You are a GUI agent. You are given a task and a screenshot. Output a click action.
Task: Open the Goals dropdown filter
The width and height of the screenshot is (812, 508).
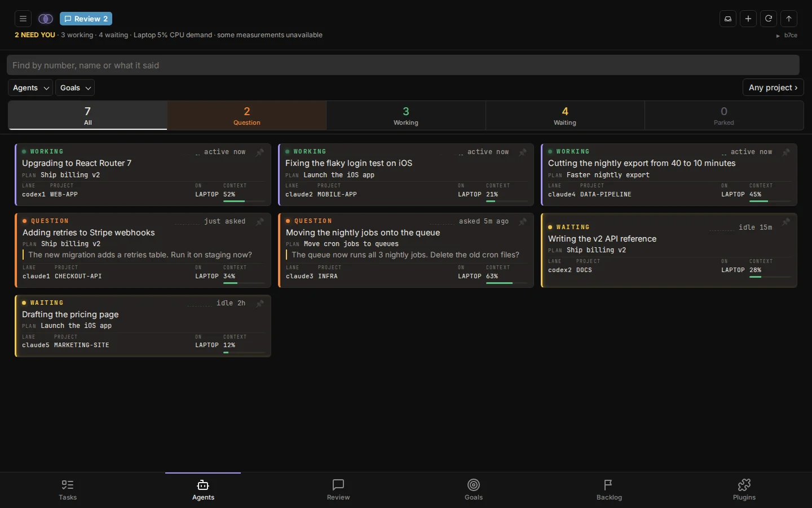pyautogui.click(x=75, y=87)
